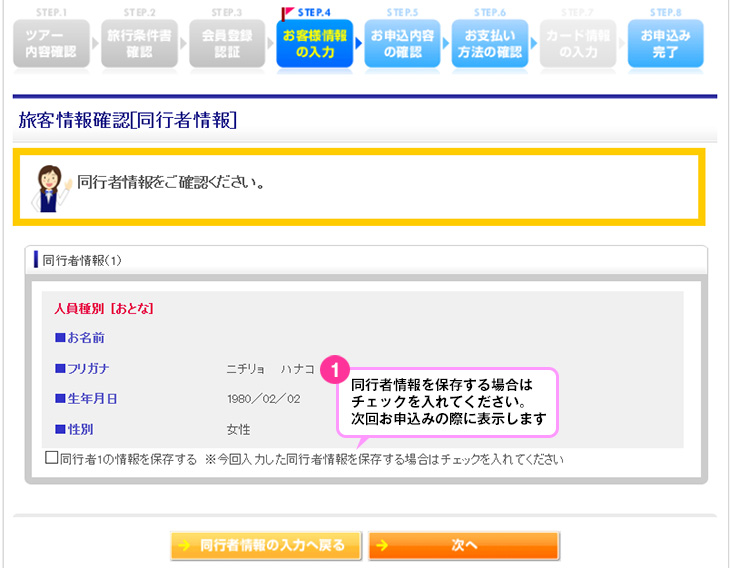Select the STEP.6 お支払い方法の確認 step

pos(489,44)
